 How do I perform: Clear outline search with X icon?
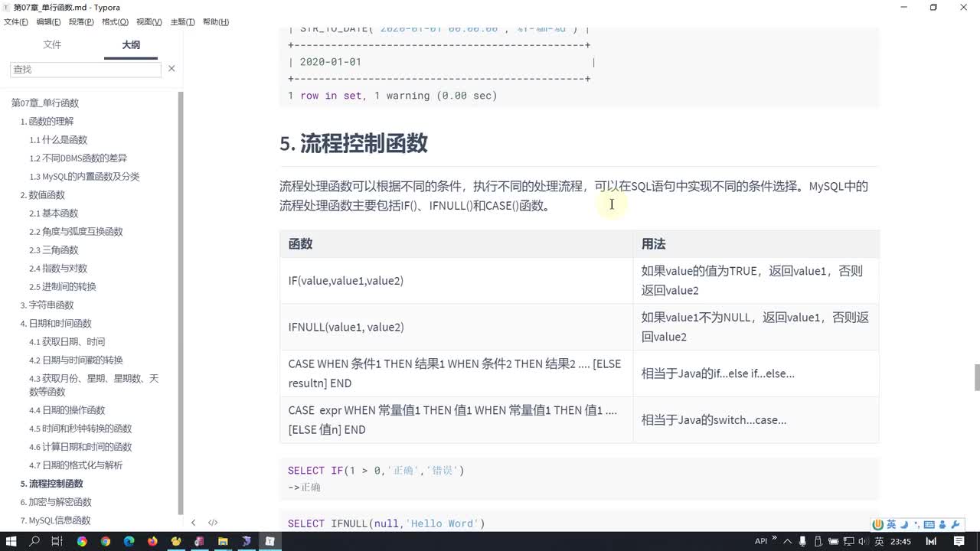[171, 69]
